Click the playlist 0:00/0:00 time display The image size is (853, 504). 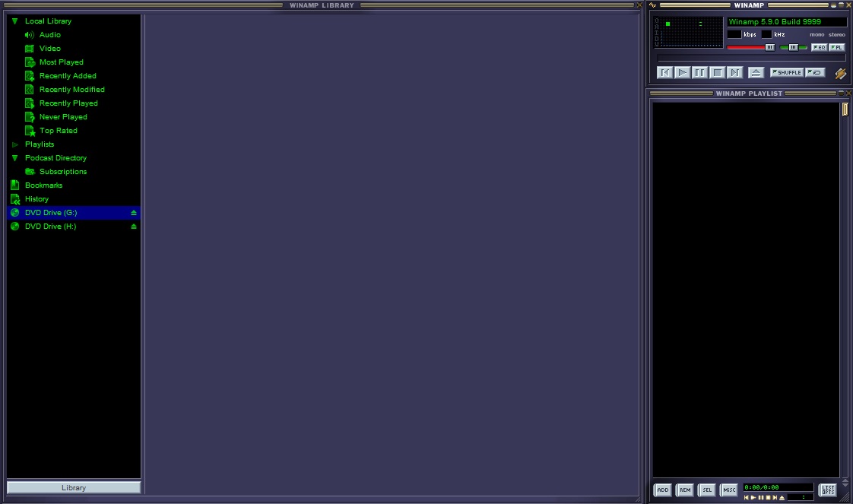point(778,487)
